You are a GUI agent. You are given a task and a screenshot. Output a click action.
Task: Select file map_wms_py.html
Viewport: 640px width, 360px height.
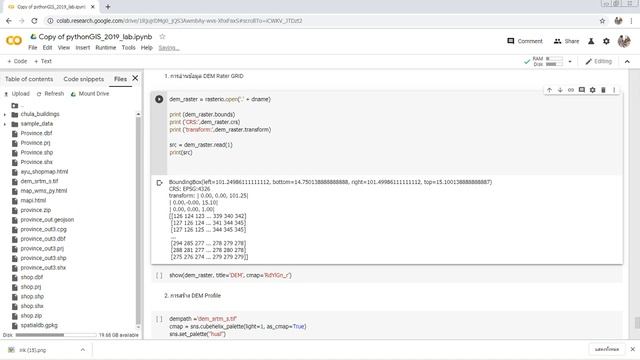coord(44,191)
